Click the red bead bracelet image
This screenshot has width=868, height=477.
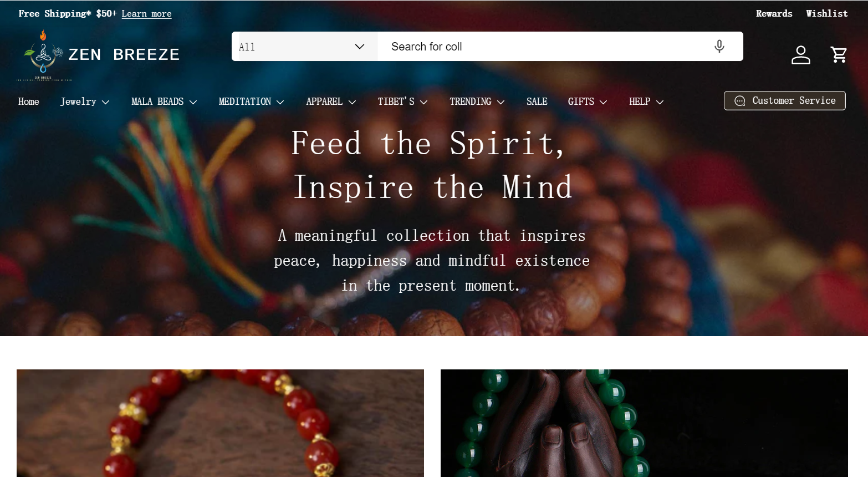(x=220, y=423)
